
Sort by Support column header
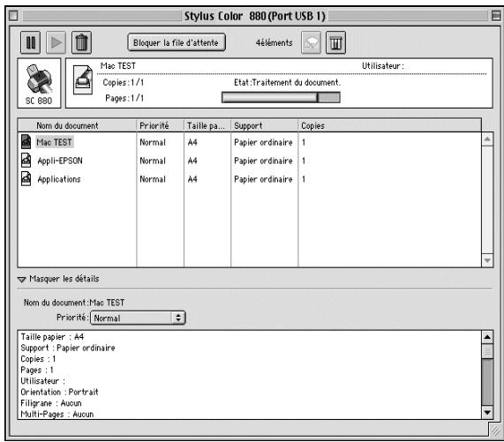(264, 125)
